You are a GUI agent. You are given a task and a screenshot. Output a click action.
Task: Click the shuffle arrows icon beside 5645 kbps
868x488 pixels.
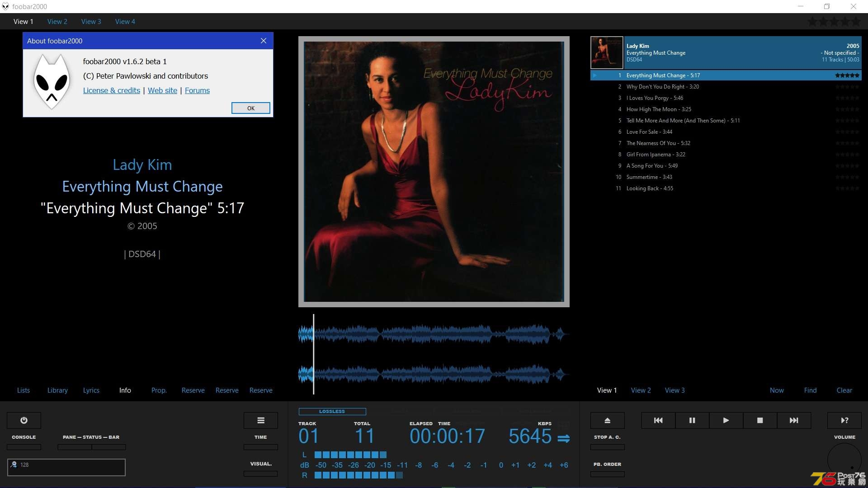point(563,438)
